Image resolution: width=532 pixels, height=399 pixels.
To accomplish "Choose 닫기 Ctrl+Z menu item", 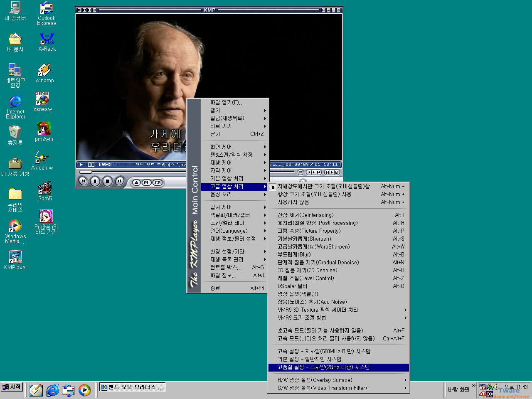I will 234,134.
